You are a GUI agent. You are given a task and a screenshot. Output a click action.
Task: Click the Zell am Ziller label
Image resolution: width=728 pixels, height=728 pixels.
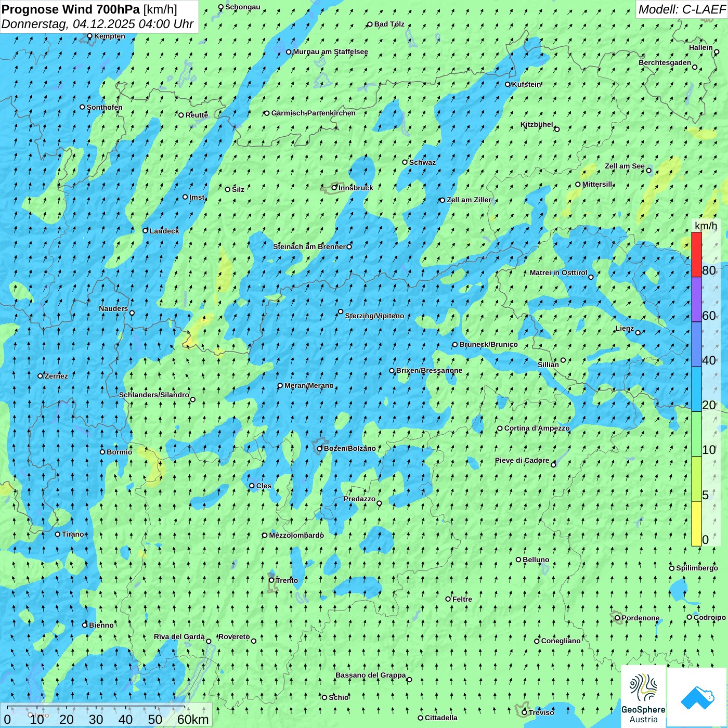pyautogui.click(x=469, y=200)
